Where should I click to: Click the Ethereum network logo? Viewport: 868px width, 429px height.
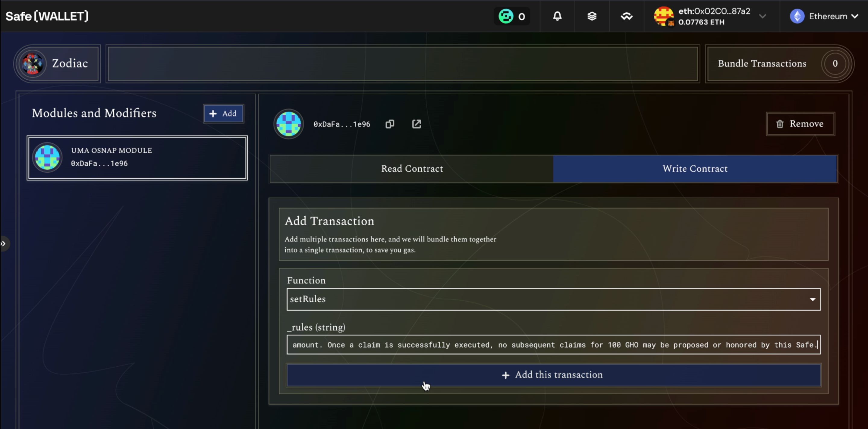[x=797, y=16]
